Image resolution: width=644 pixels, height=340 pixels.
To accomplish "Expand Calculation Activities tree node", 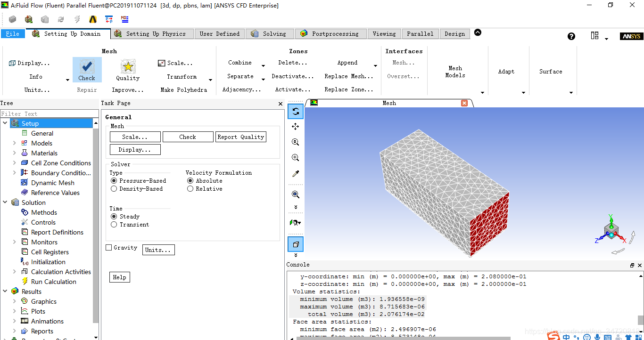I will (x=15, y=272).
